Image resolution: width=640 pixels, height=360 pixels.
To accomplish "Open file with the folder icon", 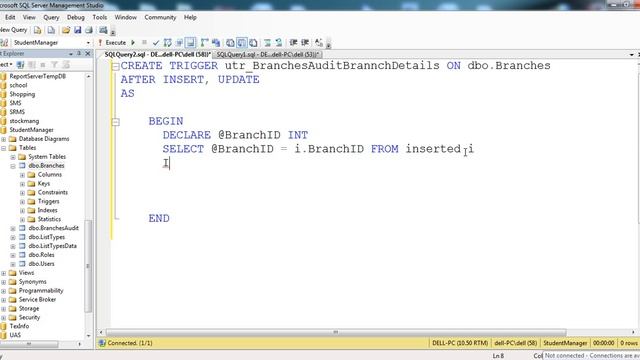I will [x=66, y=30].
